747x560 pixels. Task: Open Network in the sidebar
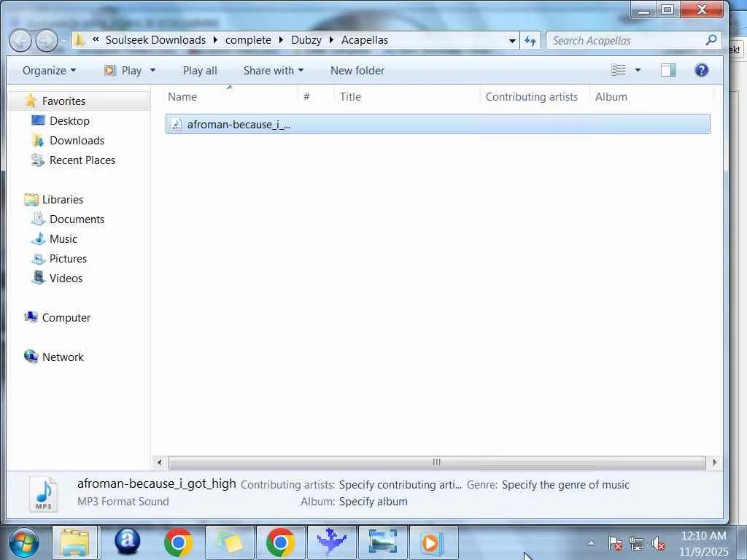63,357
